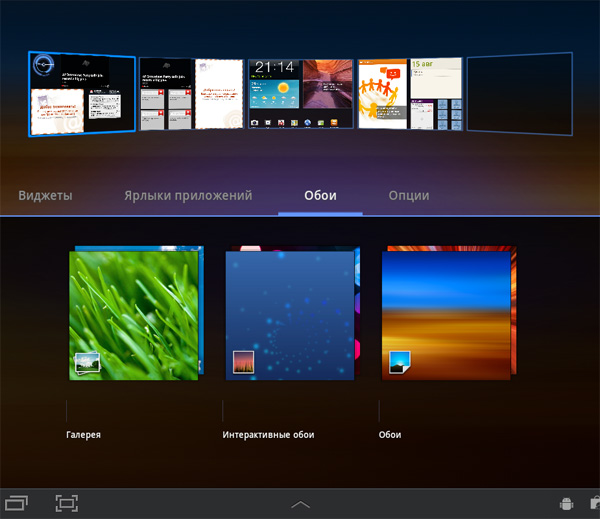The width and height of the screenshot is (600, 519).
Task: Select the second home screen thumbnail
Action: point(191,94)
